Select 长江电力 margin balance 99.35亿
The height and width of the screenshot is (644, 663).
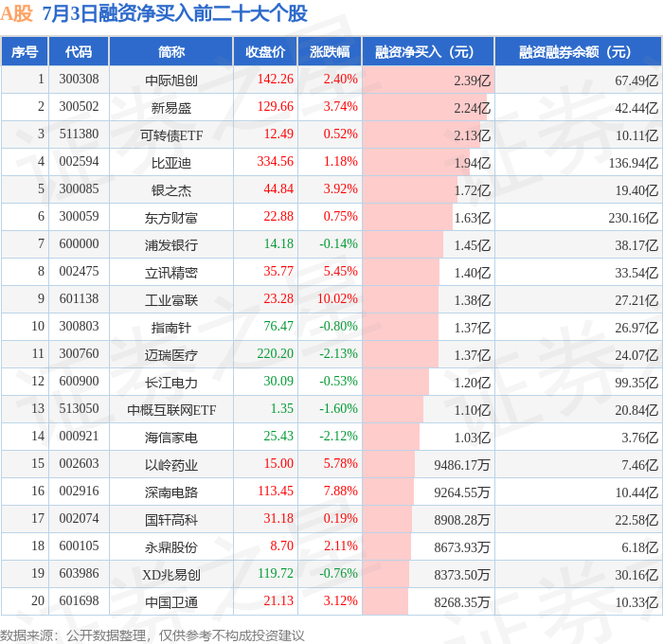[636, 383]
